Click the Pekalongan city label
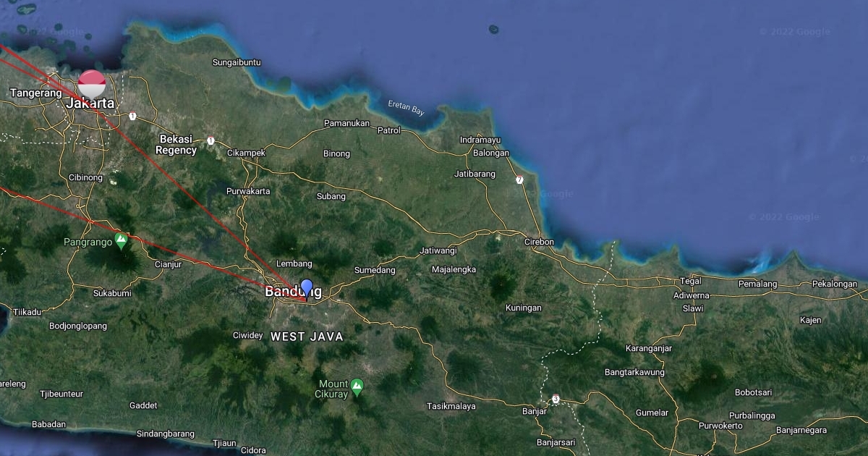 (x=835, y=284)
